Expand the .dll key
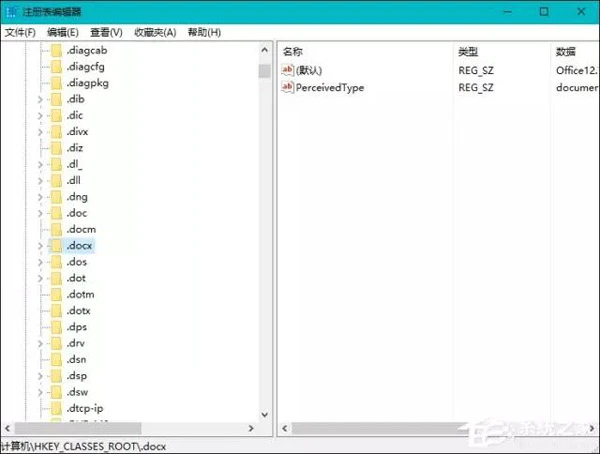 coord(40,181)
